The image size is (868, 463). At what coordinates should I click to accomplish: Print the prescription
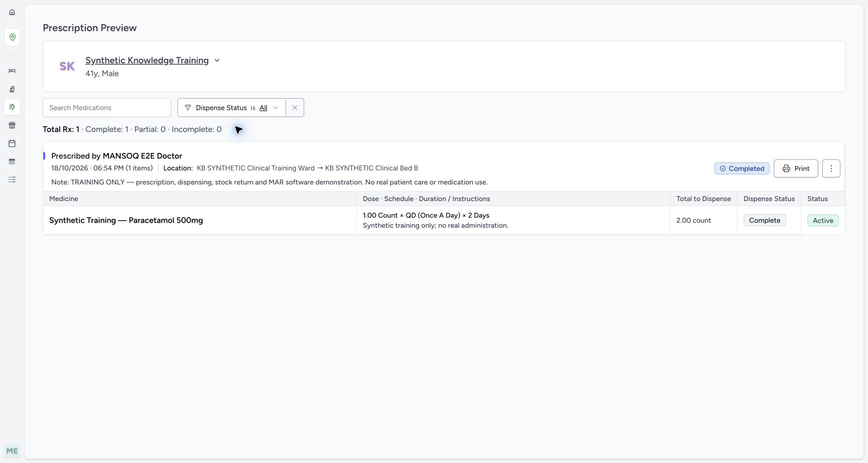pyautogui.click(x=796, y=168)
